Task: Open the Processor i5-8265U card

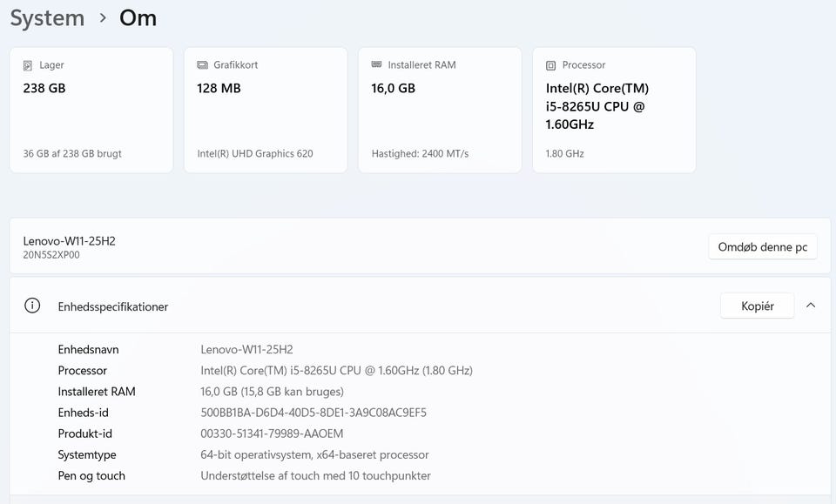Action: [x=614, y=111]
